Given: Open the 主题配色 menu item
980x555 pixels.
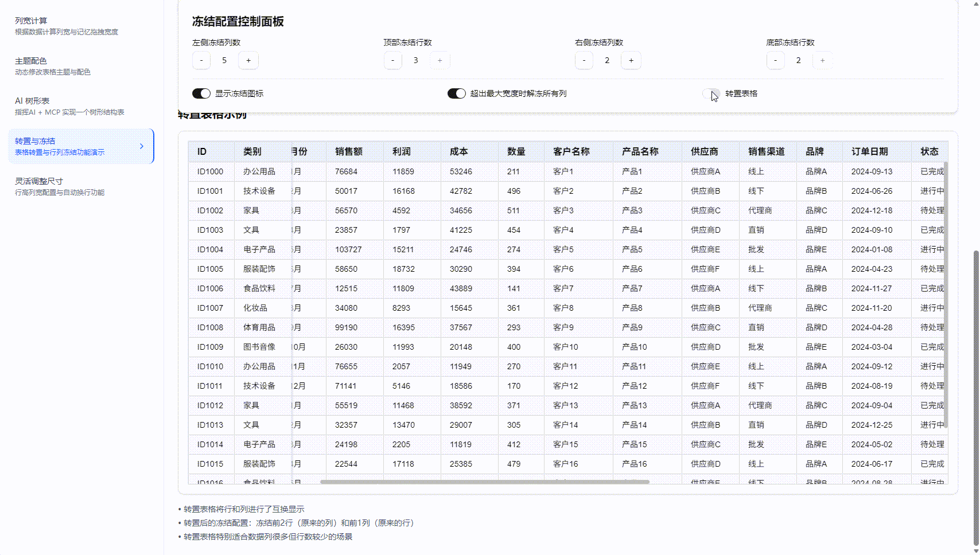Looking at the screenshot, I should (81, 66).
